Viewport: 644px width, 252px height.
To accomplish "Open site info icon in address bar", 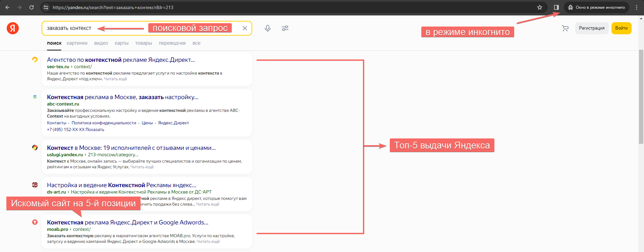I will point(46,7).
